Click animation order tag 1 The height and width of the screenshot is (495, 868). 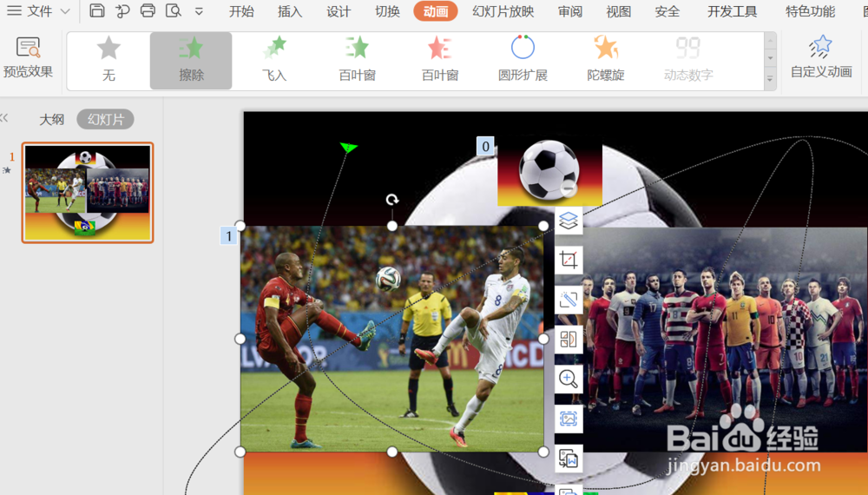228,236
